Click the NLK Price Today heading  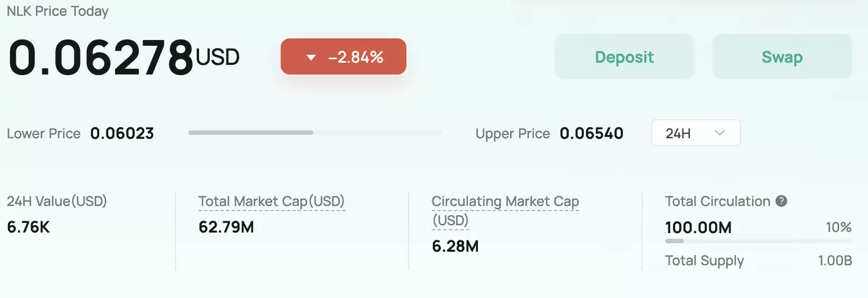[57, 11]
